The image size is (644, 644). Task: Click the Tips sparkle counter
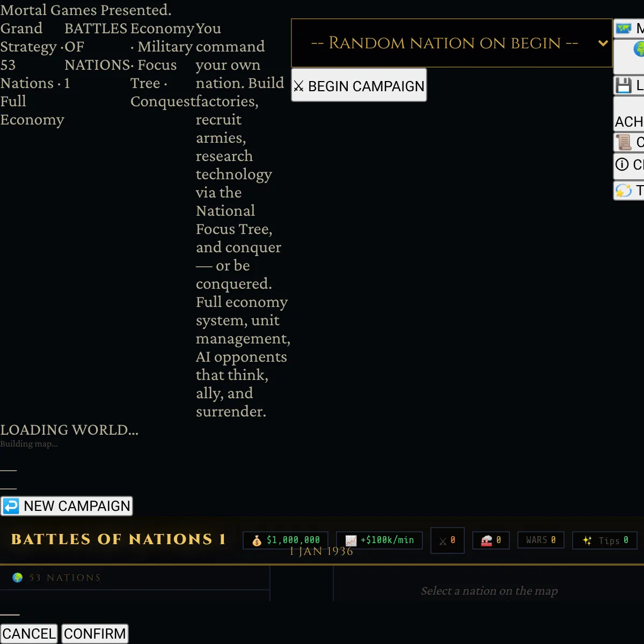605,540
